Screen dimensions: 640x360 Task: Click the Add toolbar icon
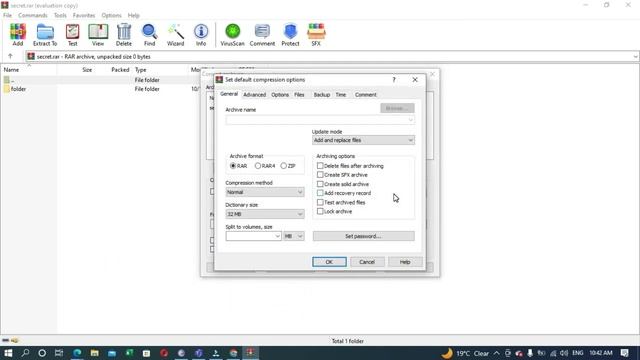tap(18, 35)
